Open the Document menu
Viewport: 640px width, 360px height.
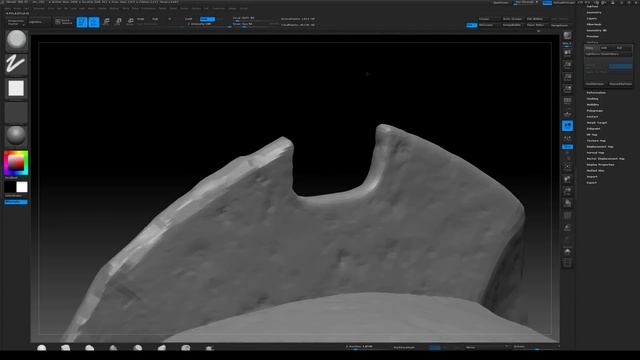coord(39,8)
